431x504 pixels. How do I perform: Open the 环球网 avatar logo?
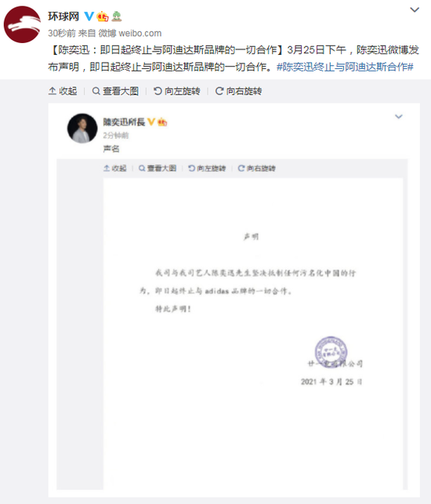coord(22,25)
